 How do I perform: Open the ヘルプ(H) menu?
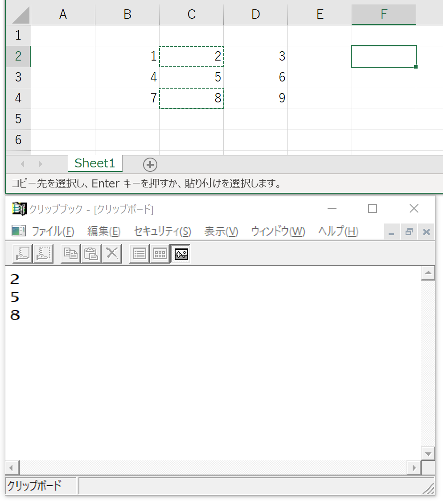click(x=338, y=231)
